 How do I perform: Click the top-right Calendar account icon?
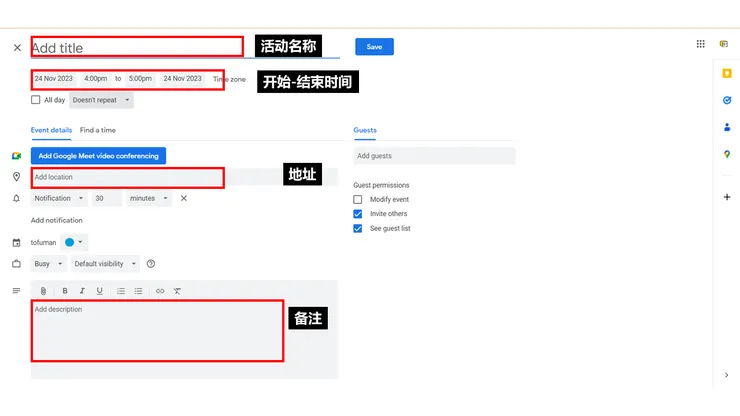tap(723, 44)
